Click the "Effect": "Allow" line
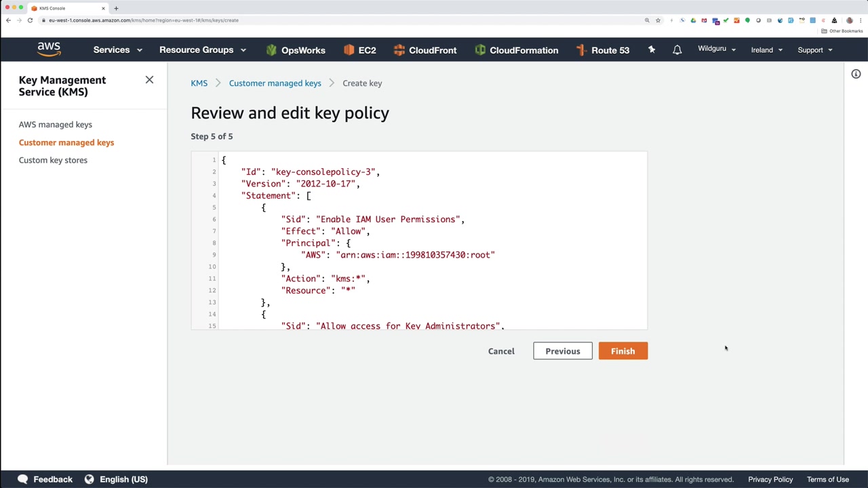 point(325,231)
